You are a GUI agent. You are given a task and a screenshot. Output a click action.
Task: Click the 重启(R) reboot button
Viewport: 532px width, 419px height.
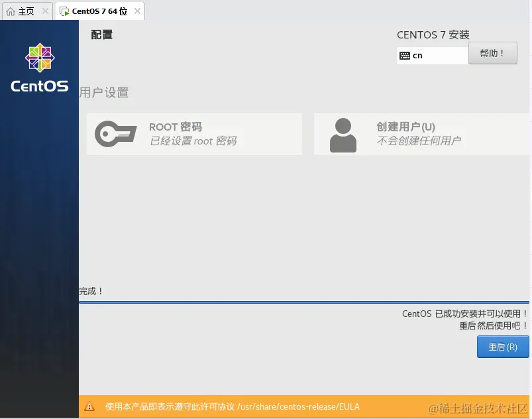tap(503, 347)
